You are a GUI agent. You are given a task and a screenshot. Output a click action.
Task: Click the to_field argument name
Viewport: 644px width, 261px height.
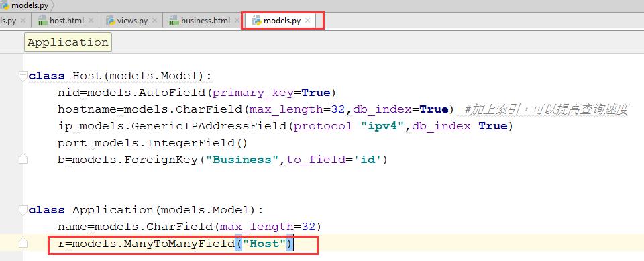coord(315,160)
